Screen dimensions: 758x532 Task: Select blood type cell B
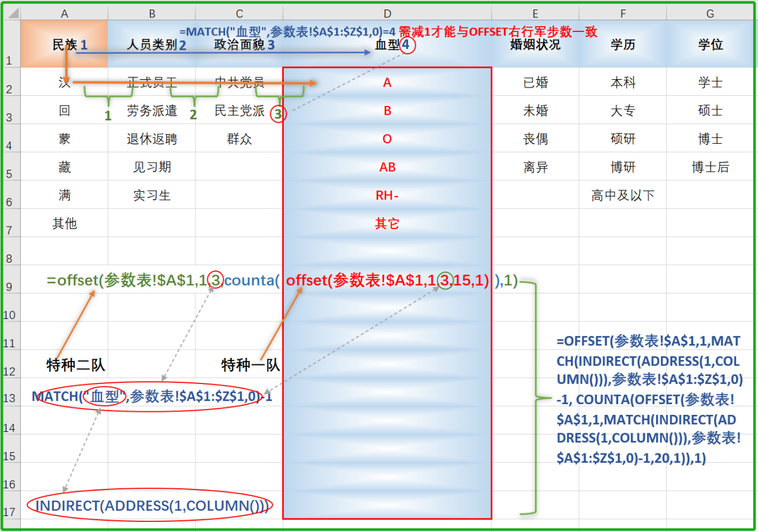387,110
